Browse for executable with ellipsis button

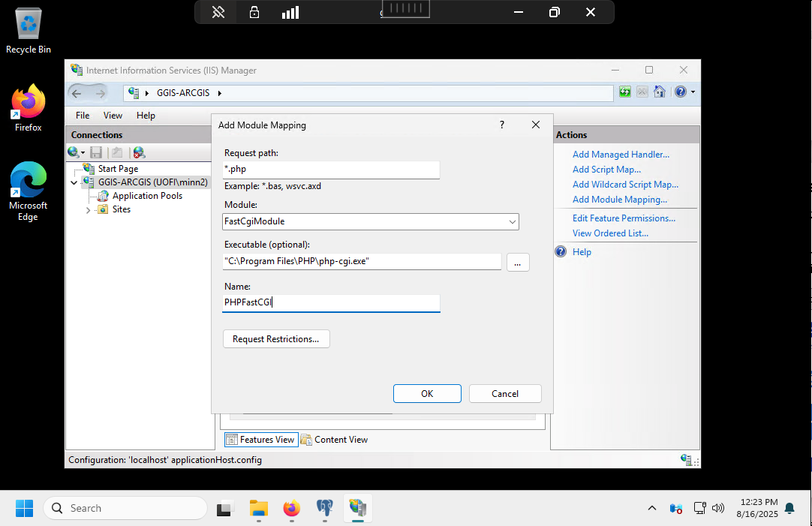coord(517,263)
